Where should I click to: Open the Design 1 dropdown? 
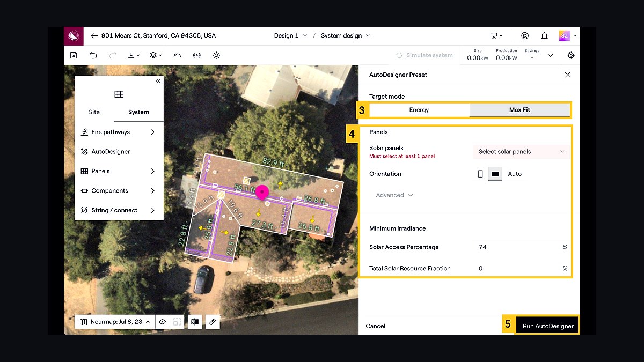pos(291,36)
